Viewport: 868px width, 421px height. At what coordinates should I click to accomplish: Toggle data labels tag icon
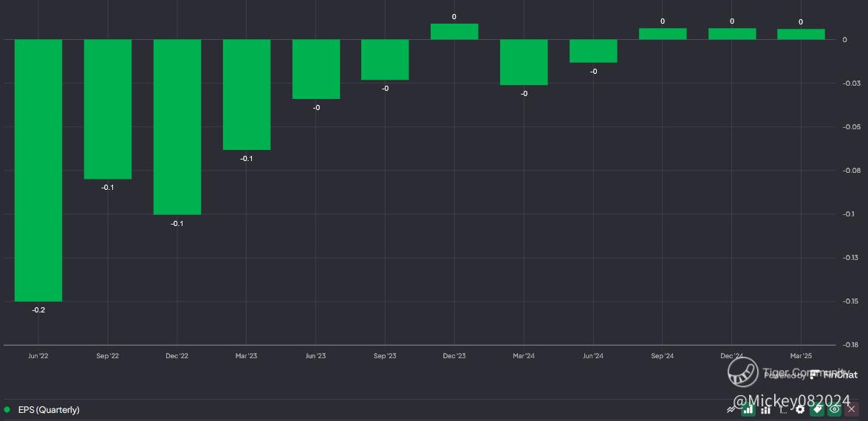point(818,409)
